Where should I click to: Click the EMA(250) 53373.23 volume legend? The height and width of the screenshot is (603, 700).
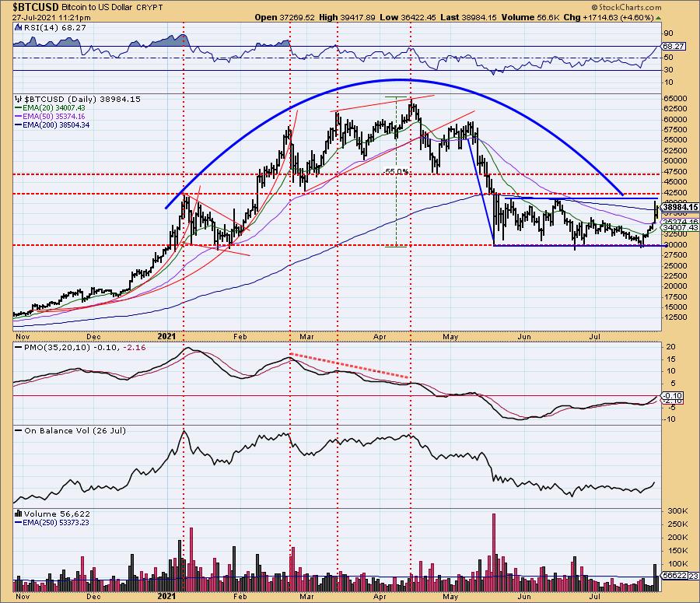[52, 522]
